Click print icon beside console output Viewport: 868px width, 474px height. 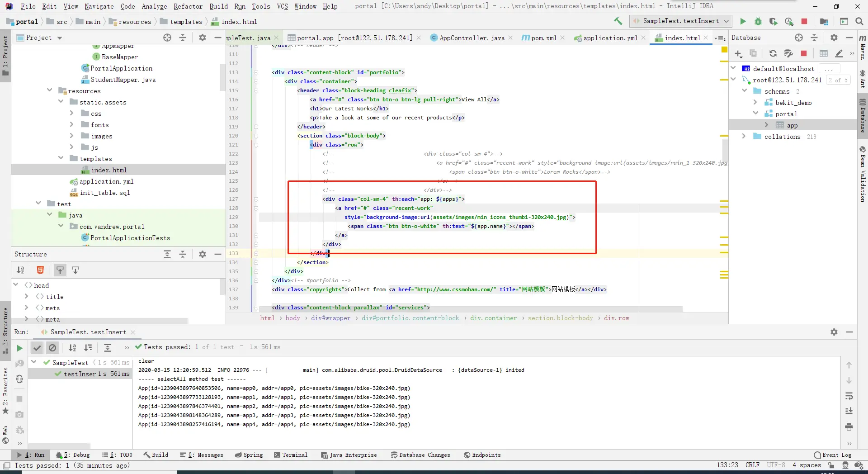click(849, 427)
